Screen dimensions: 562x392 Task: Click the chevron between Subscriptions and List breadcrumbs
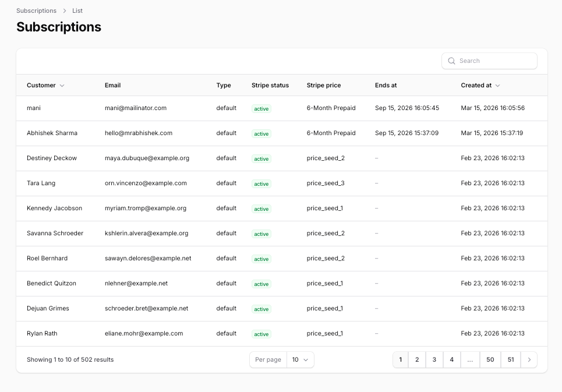click(x=65, y=10)
